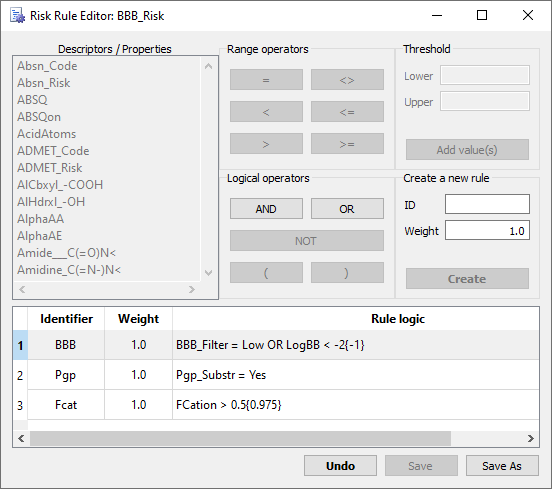Screen dimensions: 552x489
Task: Maximize the Risk Rule Editor window
Action: pos(482,15)
